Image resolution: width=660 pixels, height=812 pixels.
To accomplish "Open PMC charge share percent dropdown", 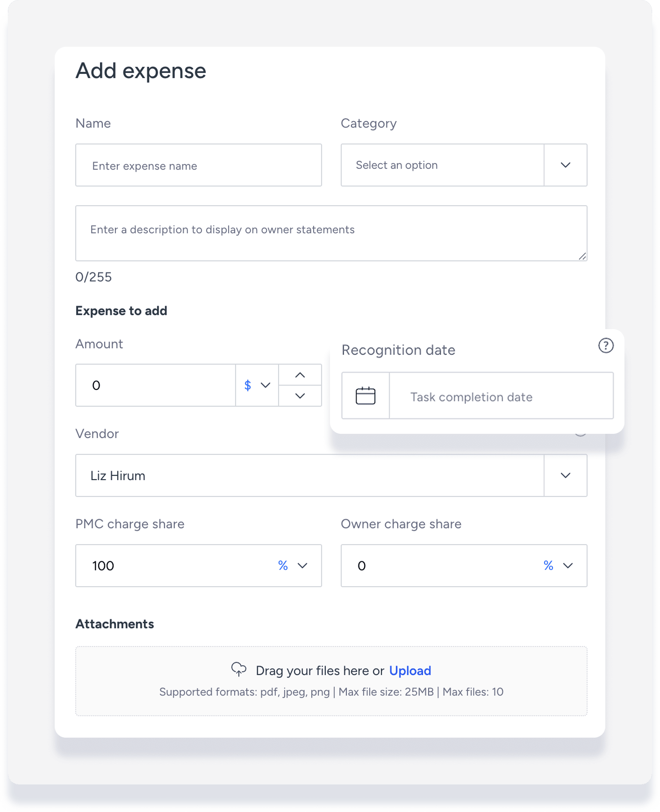I will 293,566.
